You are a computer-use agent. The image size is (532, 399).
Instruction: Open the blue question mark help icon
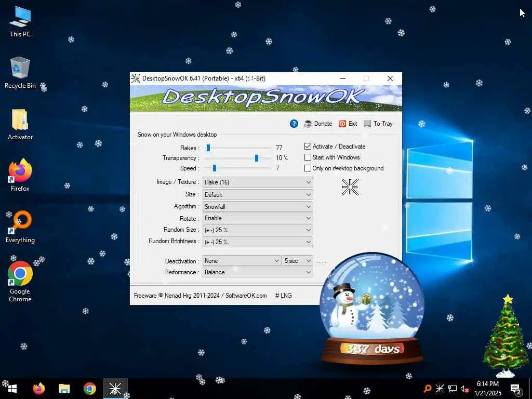294,124
